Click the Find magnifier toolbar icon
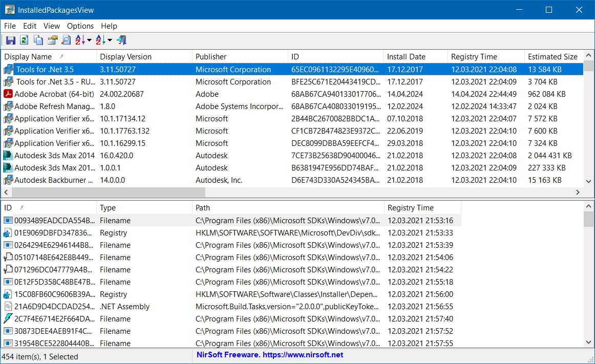 (66, 40)
